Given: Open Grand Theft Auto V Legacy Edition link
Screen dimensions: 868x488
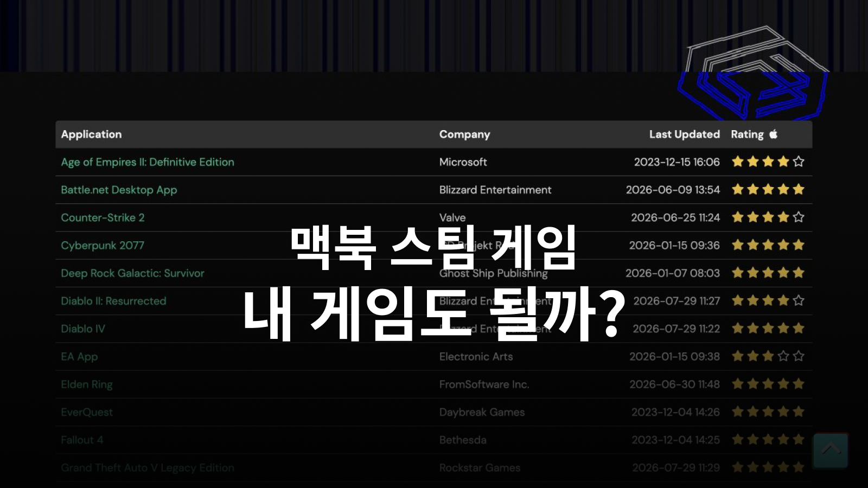Looking at the screenshot, I should point(148,468).
